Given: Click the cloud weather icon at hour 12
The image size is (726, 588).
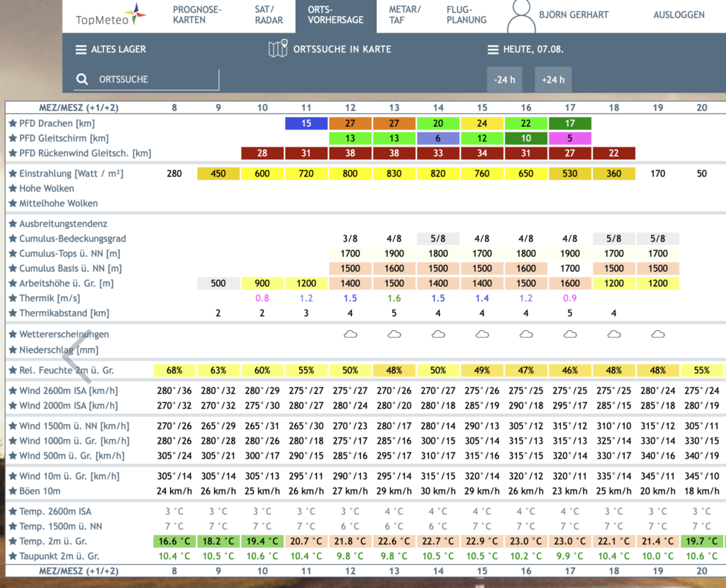Looking at the screenshot, I should [x=350, y=334].
